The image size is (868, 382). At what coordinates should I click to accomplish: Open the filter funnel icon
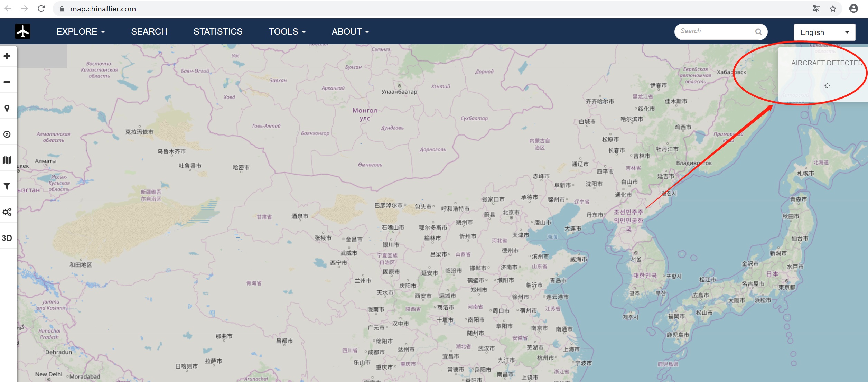(7, 186)
